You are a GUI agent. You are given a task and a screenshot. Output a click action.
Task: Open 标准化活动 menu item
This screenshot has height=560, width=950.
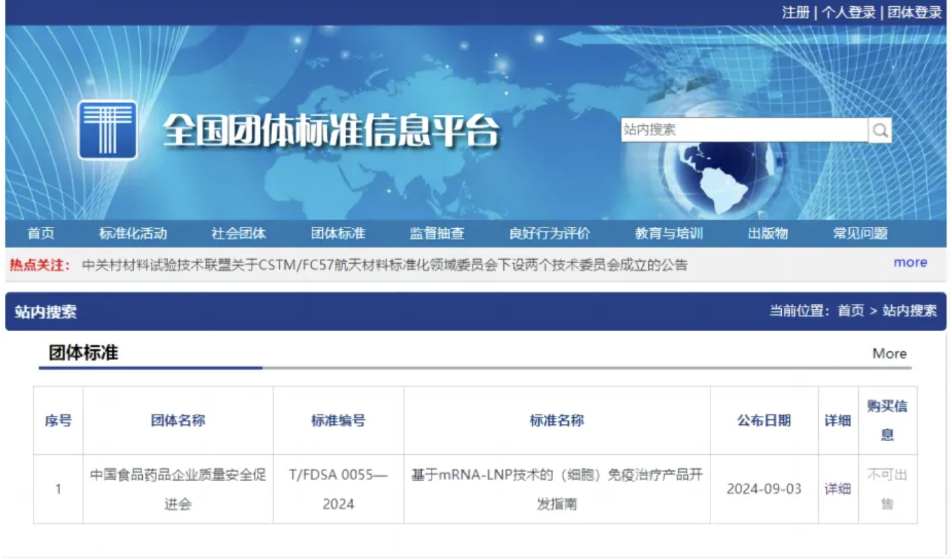tap(133, 234)
